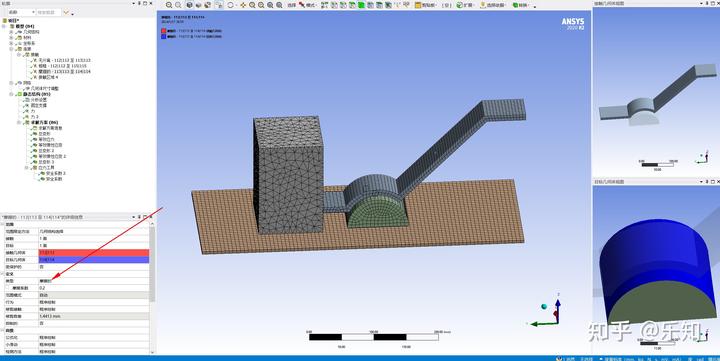Select the 固定支撑 tree item

coord(39,105)
